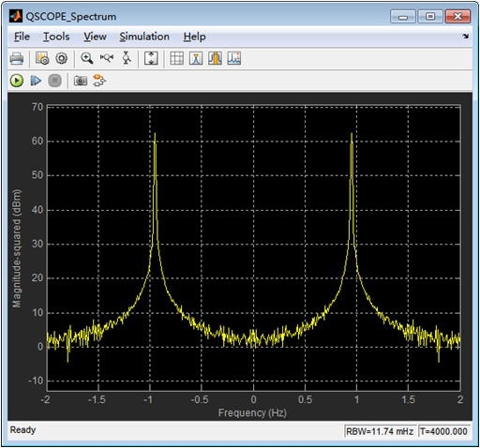Viewport: 480px width, 448px height.
Task: Open the Configuration Properties gear icon
Action: 61,58
